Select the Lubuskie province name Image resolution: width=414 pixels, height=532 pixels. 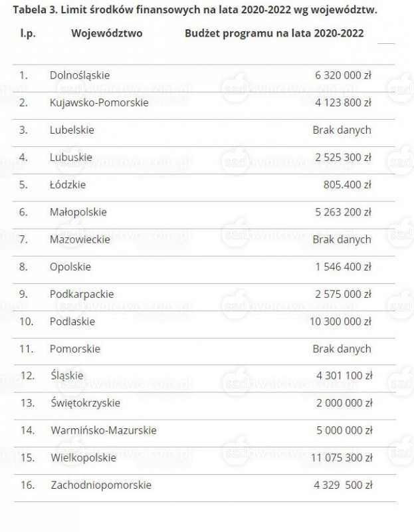(x=71, y=158)
